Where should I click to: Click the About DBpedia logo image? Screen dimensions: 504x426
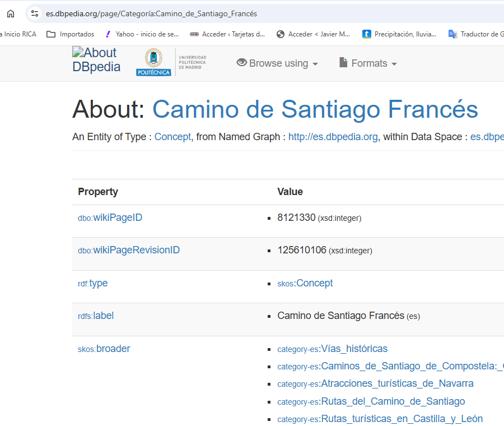[96, 60]
